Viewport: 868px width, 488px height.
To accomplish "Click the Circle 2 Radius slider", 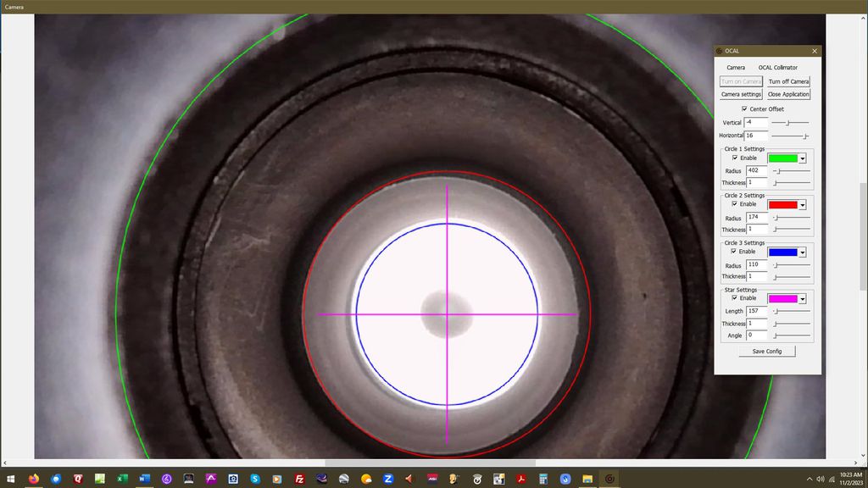I will point(792,218).
